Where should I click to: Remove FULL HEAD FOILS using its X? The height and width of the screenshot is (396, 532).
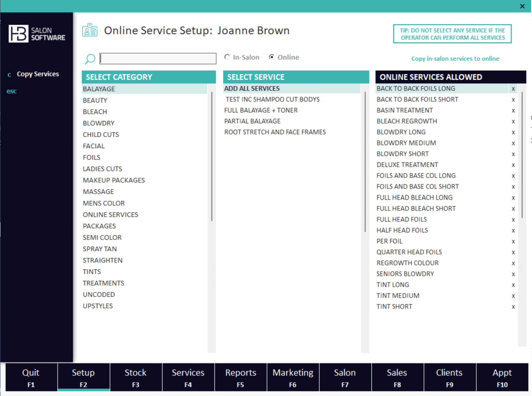click(513, 220)
